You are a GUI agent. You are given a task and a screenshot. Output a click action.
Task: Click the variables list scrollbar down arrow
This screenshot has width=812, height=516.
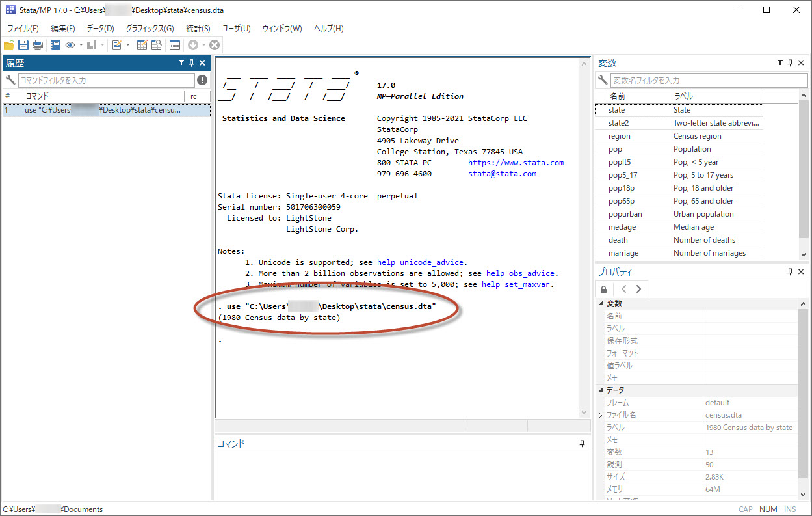pos(804,254)
